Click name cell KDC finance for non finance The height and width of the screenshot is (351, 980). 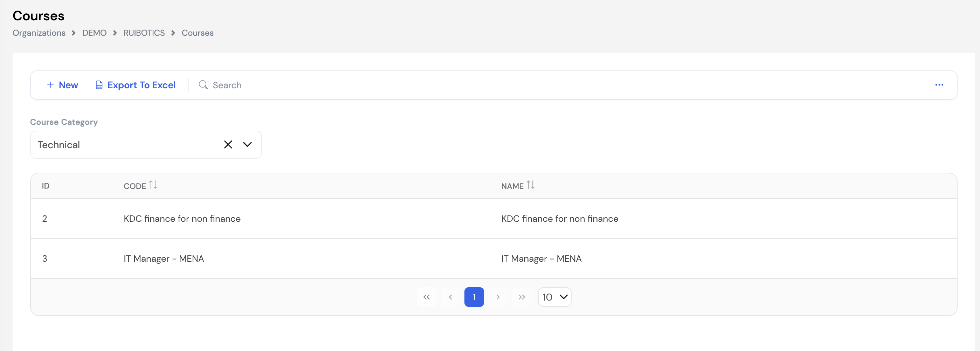(560, 219)
